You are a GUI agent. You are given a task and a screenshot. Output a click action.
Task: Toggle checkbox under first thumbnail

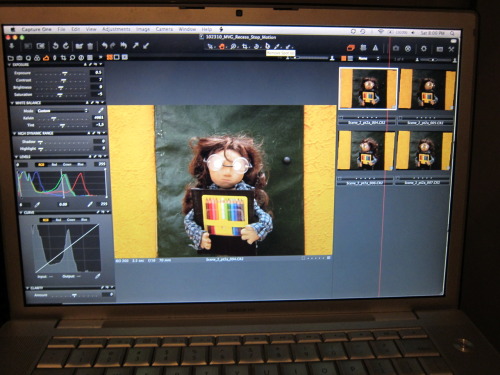point(341,118)
